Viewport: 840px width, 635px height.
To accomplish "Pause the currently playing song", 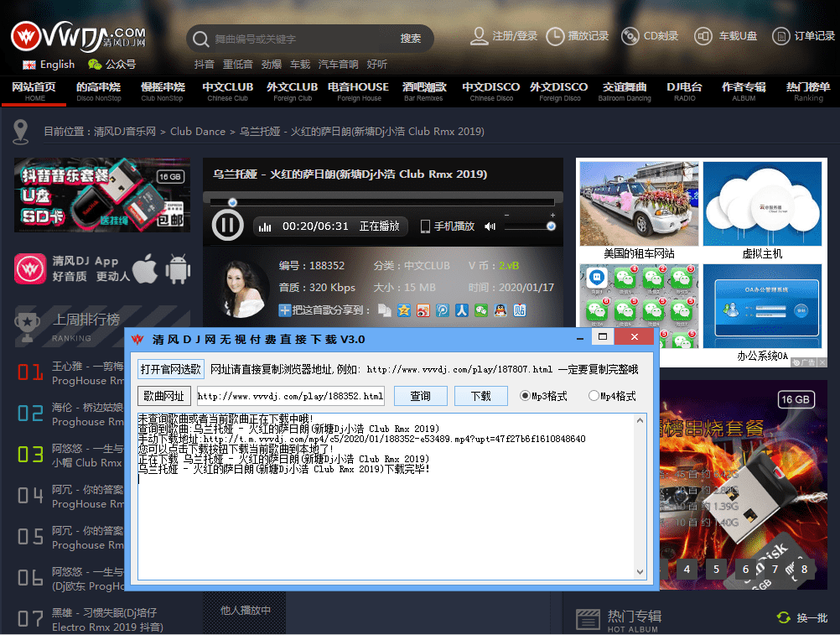I will [227, 226].
